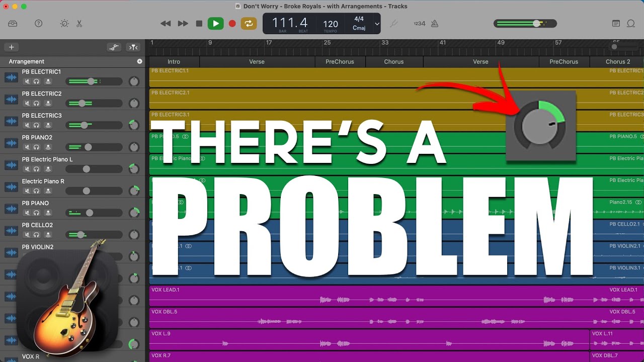Screen dimensions: 644x362
Task: Enable input monitoring on PB ELECTRIC2
Action: click(48, 103)
